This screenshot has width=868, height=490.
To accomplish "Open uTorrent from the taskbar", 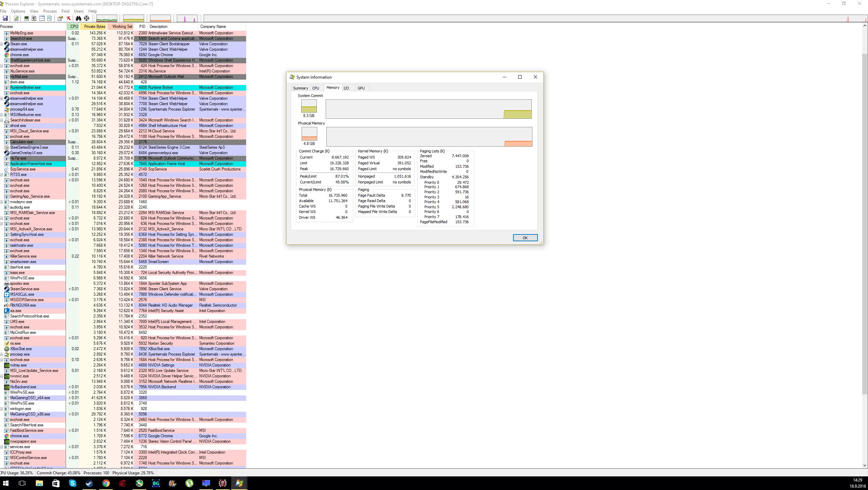I will (189, 483).
